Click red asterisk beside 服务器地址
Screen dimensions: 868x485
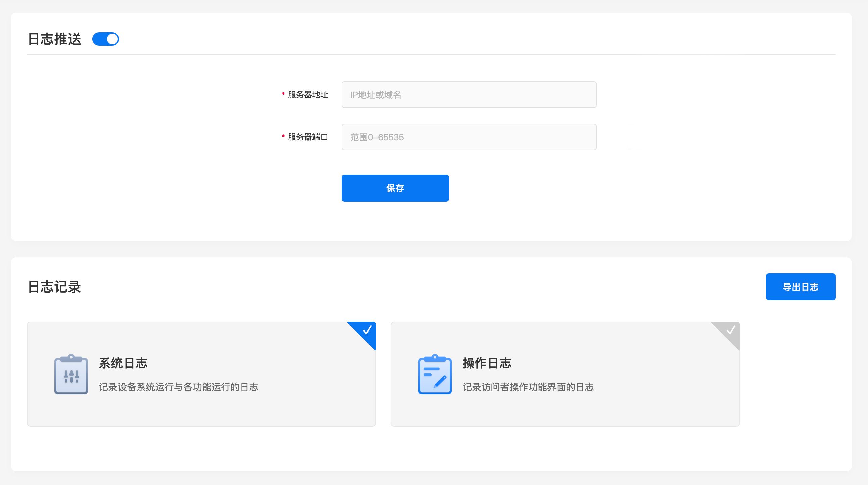point(283,94)
